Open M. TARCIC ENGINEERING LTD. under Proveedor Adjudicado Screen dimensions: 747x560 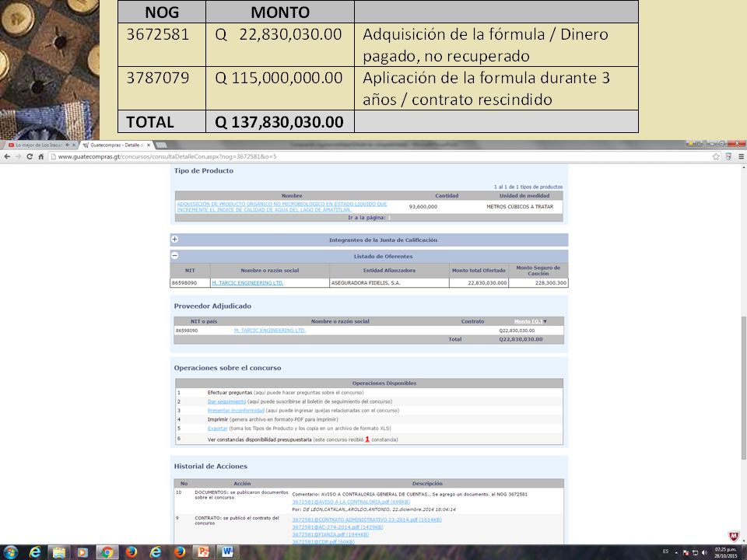point(270,330)
